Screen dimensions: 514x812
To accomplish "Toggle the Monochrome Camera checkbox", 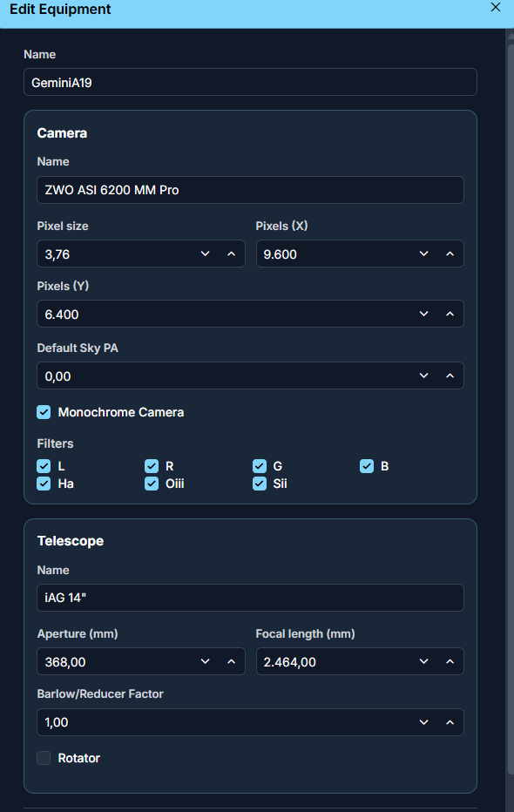I will 44,412.
